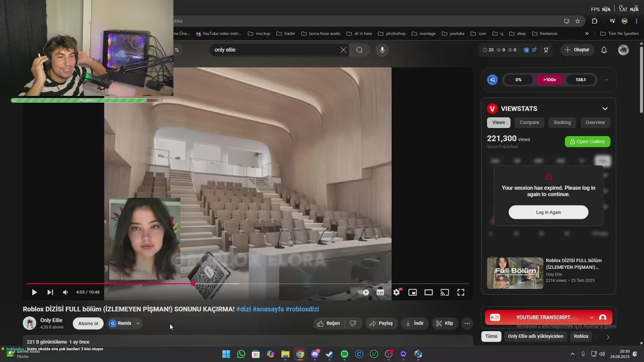
Task: Select the Tümü filter chip
Action: [x=491, y=336]
